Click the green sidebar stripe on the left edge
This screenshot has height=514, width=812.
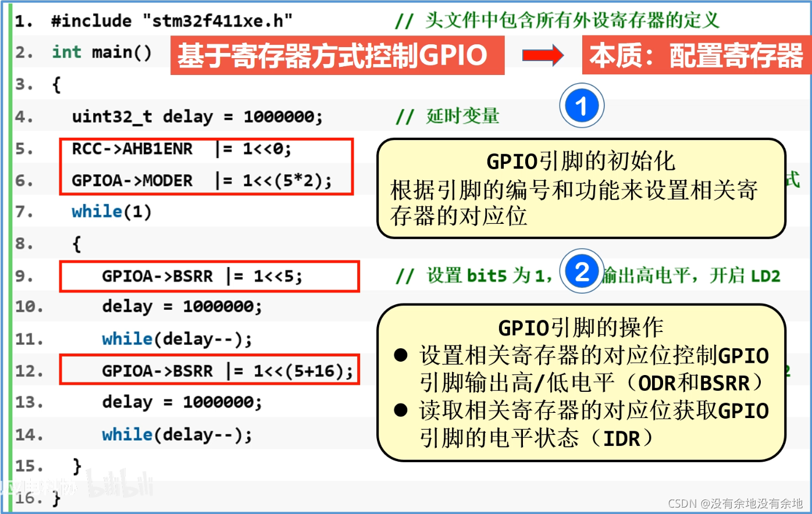click(x=8, y=256)
